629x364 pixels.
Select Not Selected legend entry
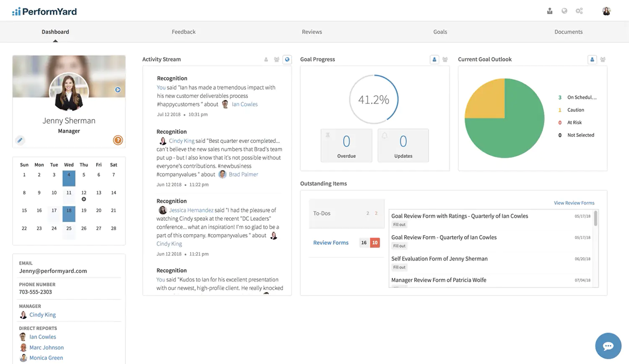pyautogui.click(x=576, y=135)
